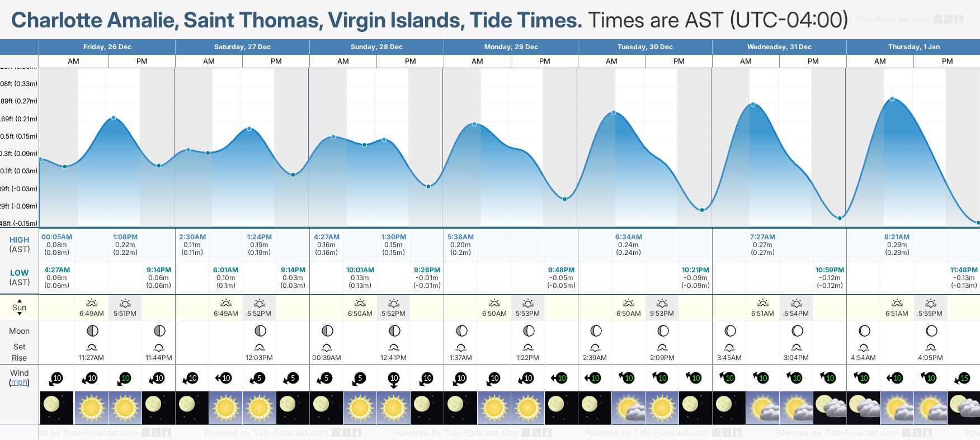Image resolution: width=980 pixels, height=440 pixels.
Task: Click the last cloudy-night weather thumbnail on Thursday
Action: coord(964,408)
